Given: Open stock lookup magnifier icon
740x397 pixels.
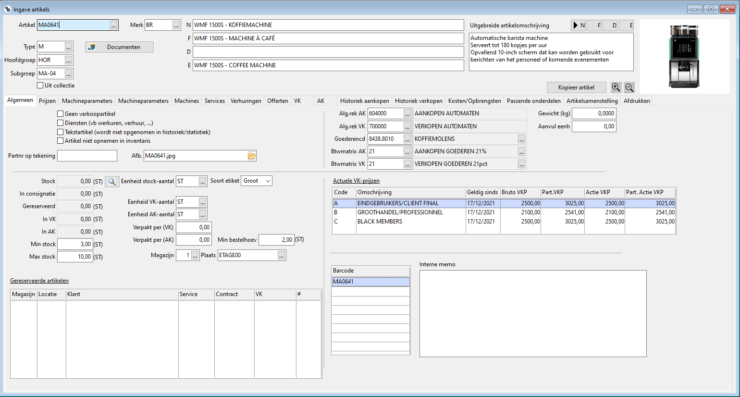Looking at the screenshot, I should tap(112, 181).
